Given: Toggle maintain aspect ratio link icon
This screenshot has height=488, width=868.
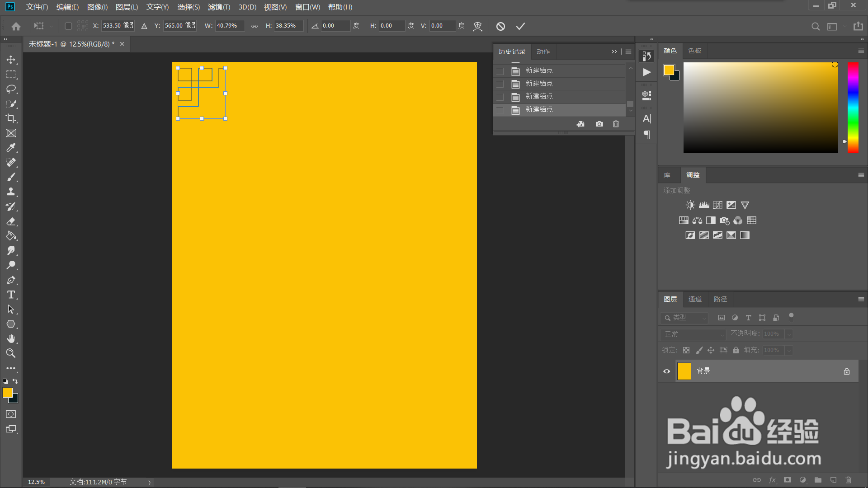Looking at the screenshot, I should [x=255, y=26].
